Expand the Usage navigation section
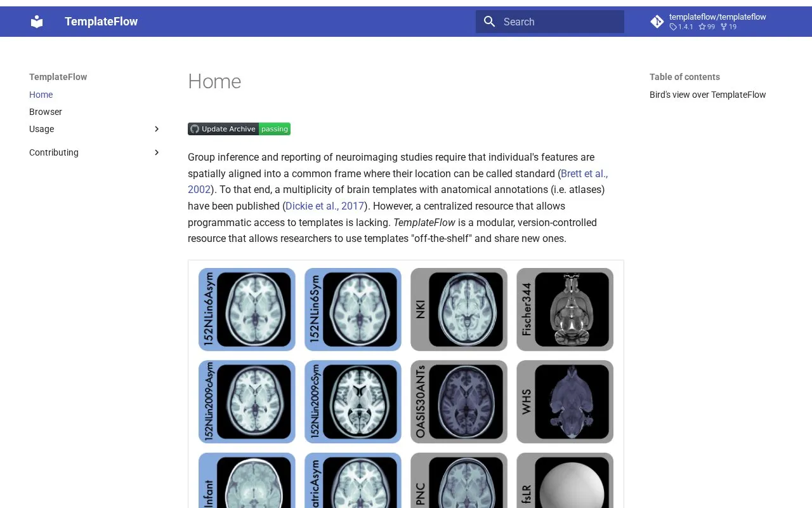Viewport: 812px width, 508px height. pyautogui.click(x=157, y=129)
